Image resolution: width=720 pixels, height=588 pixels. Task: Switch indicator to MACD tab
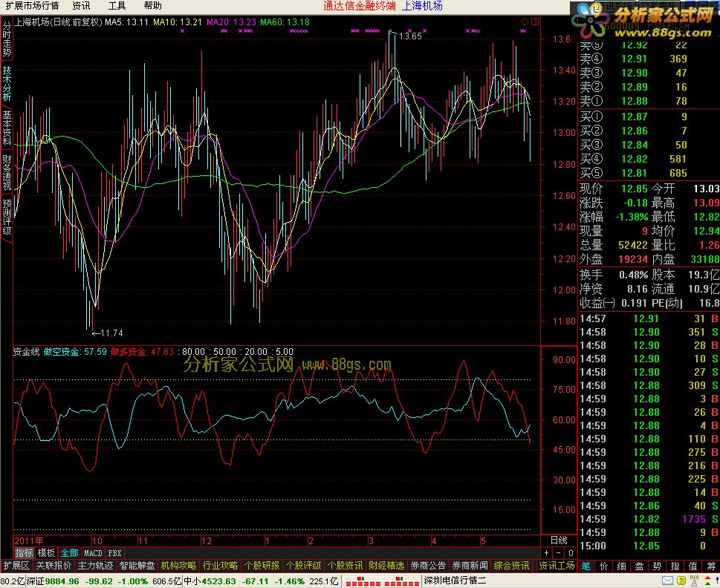pyautogui.click(x=93, y=553)
